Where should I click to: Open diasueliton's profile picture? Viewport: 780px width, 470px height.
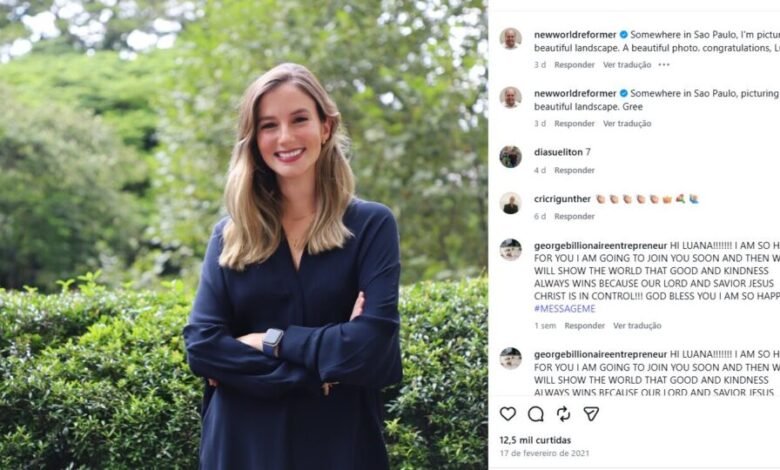coord(510,157)
